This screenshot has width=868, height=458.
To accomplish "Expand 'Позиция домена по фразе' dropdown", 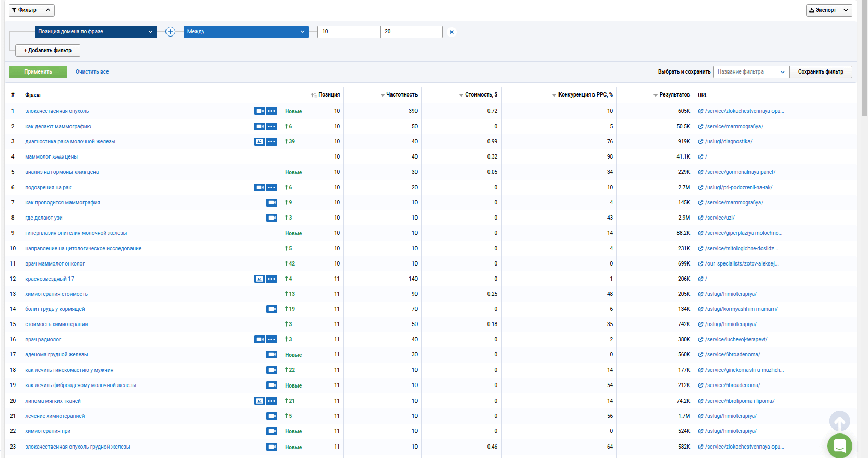I will pyautogui.click(x=96, y=32).
